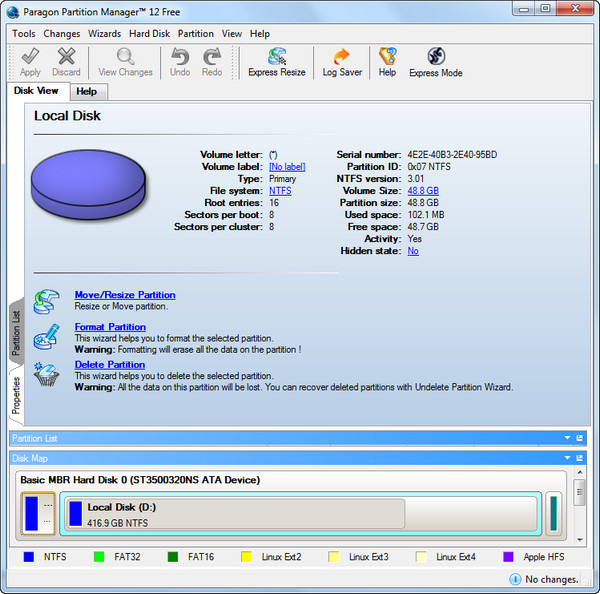Launch the Express Resize wizard
600x594 pixels.
(x=277, y=62)
